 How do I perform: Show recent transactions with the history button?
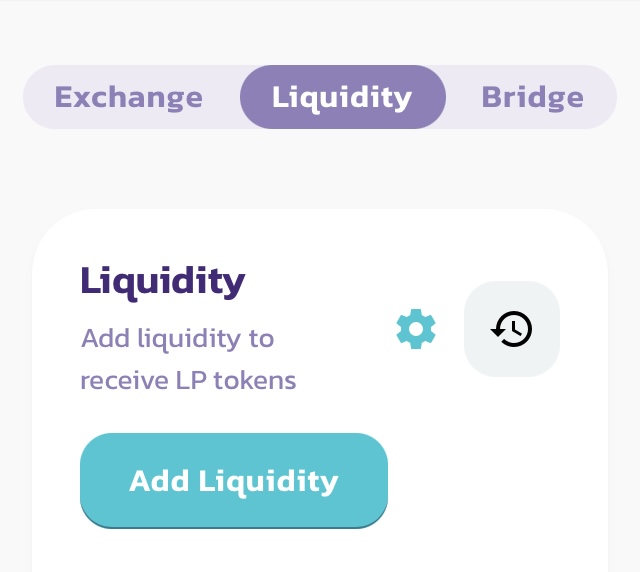click(x=512, y=329)
